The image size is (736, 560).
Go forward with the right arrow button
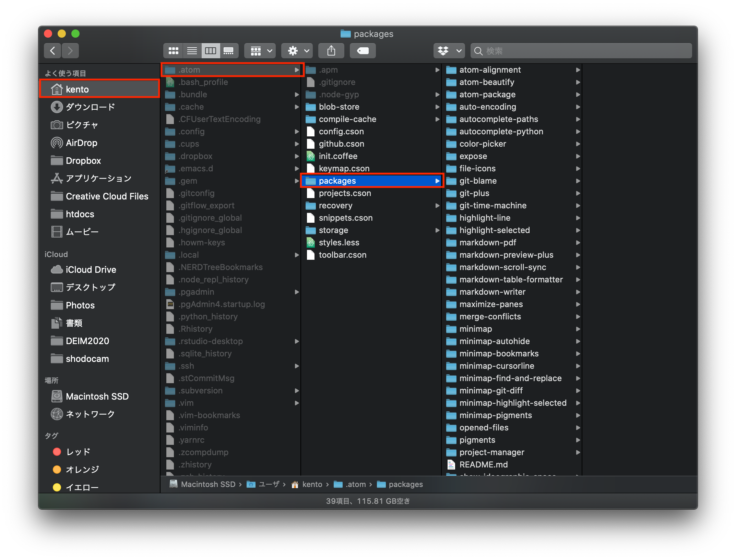(70, 51)
